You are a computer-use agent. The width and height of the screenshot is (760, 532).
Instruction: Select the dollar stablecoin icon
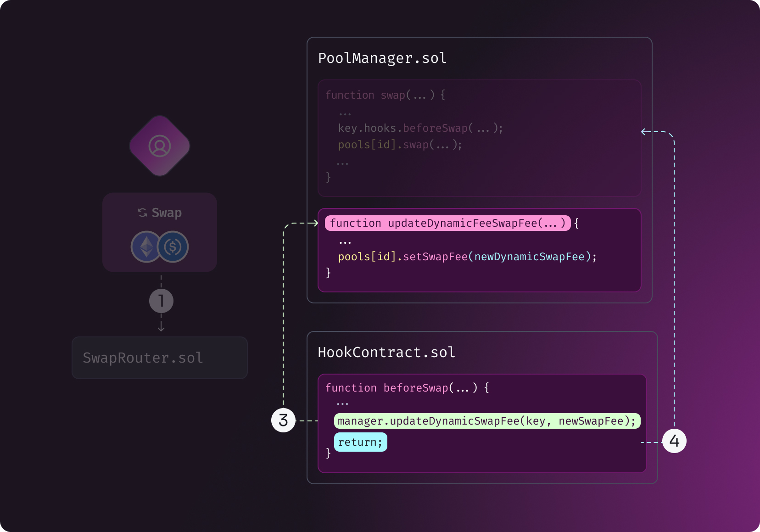pyautogui.click(x=173, y=246)
